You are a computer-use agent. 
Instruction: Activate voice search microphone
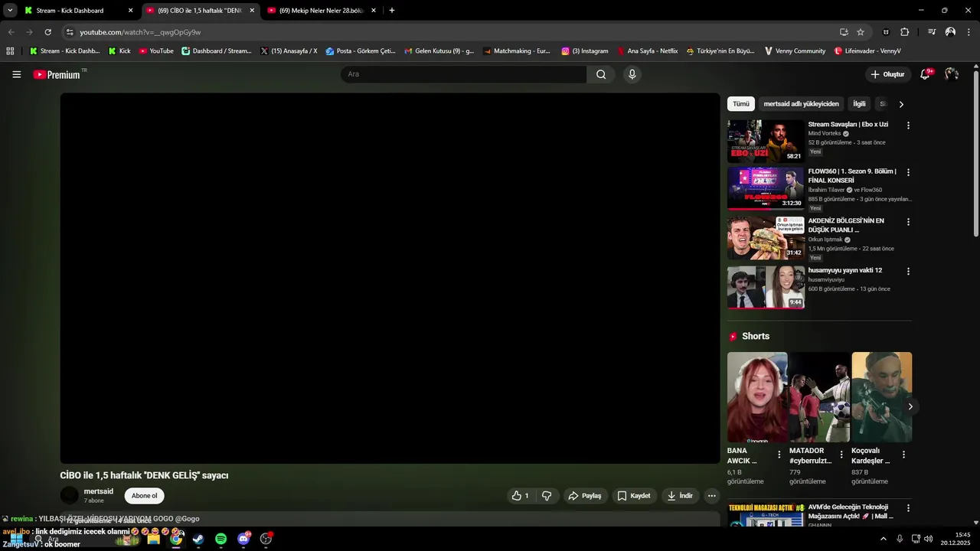tap(632, 74)
